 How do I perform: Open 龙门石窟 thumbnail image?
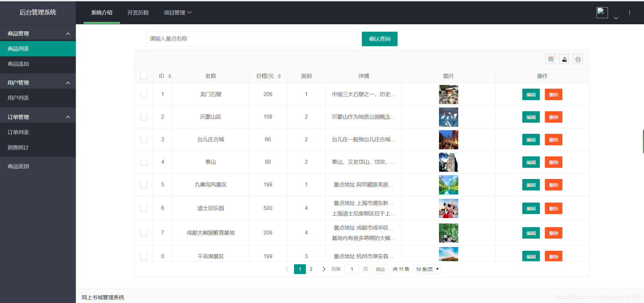(448, 94)
